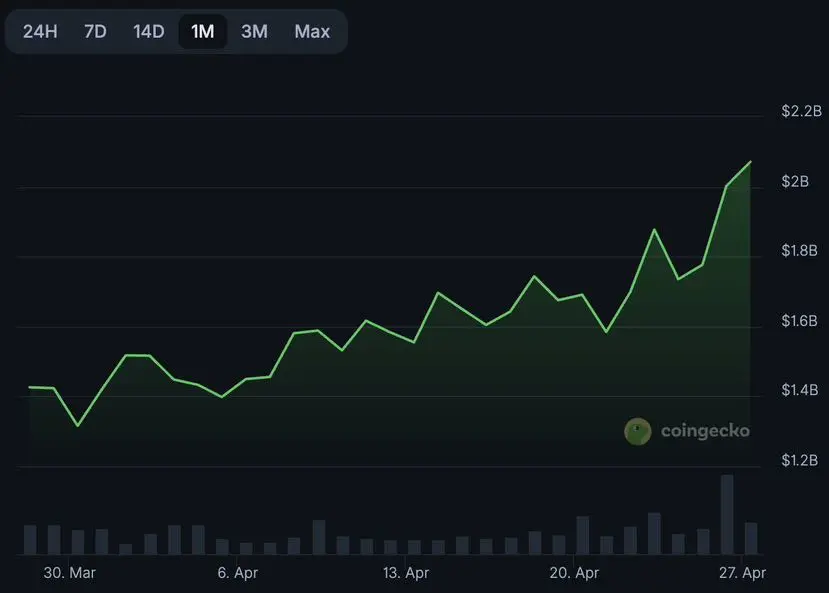The width and height of the screenshot is (829, 593).
Task: Click the $2B price axis label
Action: (796, 182)
